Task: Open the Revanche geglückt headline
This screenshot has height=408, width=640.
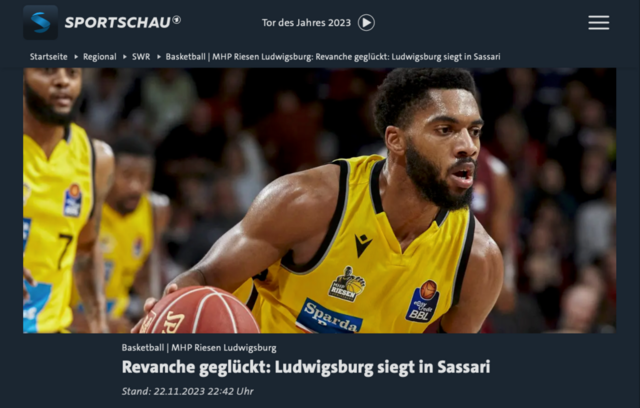Action: [306, 367]
